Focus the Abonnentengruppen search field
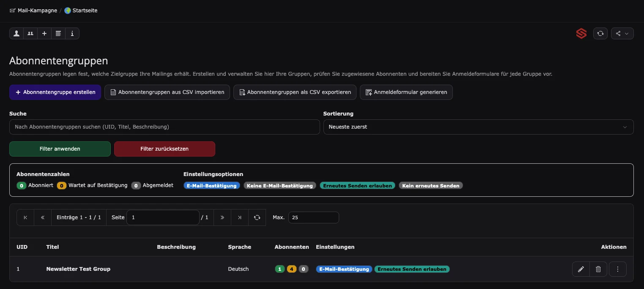The image size is (644, 289). point(164,127)
